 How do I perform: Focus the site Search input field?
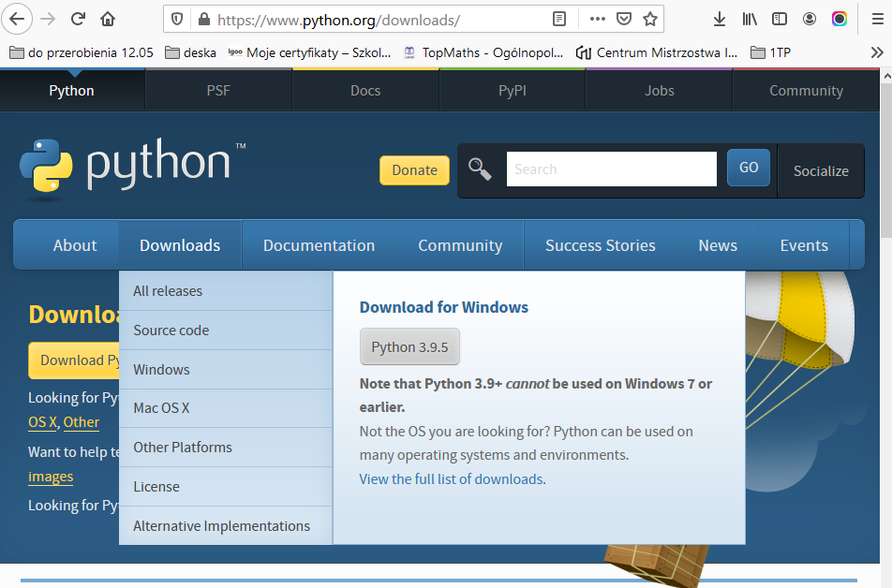click(x=612, y=169)
